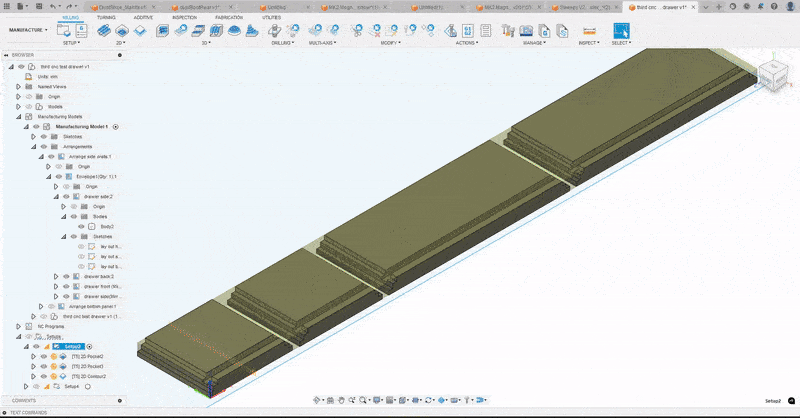
Task: Switch to the FABRICATION ribbon tab
Action: 229,17
